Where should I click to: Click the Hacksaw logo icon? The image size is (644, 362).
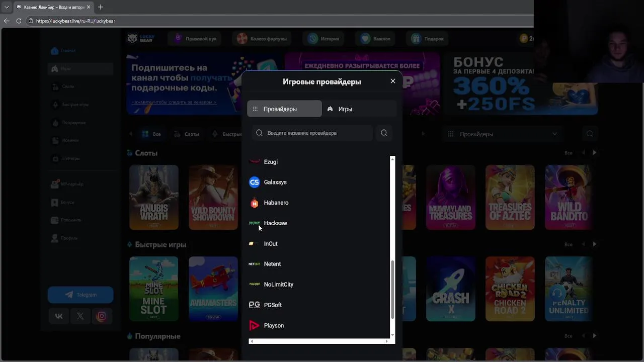click(x=255, y=223)
